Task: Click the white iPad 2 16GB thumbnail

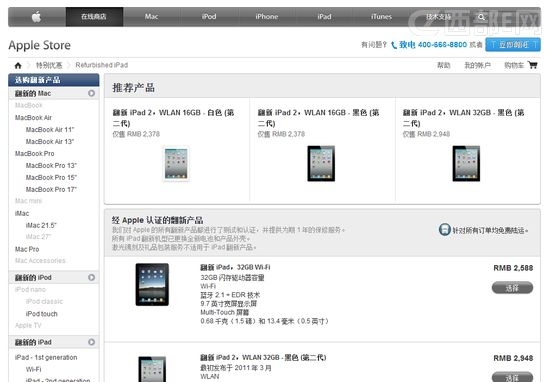Action: pyautogui.click(x=176, y=164)
